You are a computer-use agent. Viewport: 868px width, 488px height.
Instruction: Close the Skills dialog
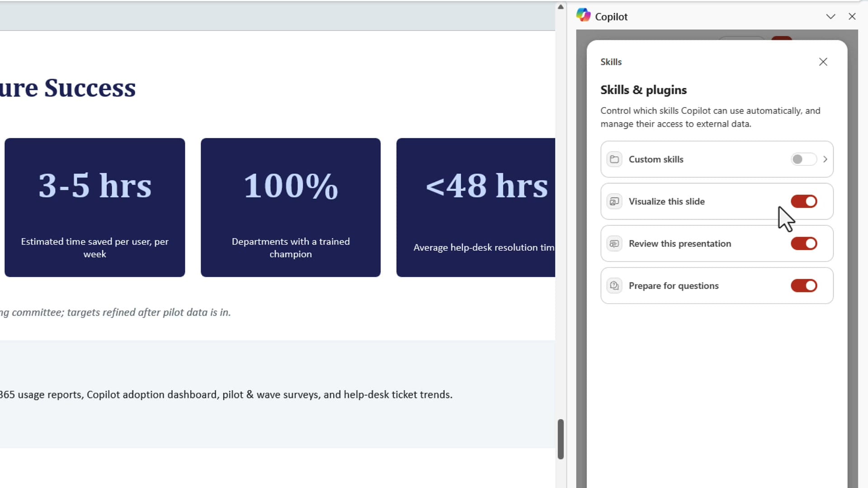tap(823, 62)
